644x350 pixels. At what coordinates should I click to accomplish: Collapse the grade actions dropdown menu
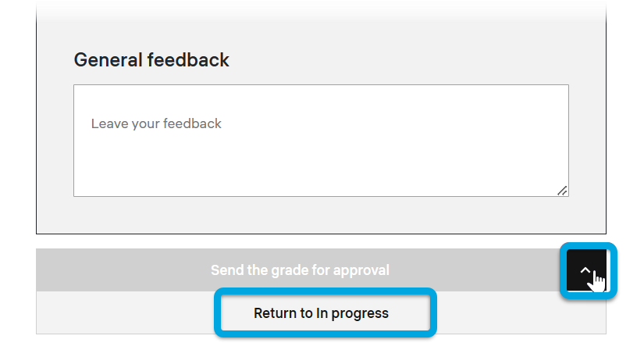[587, 270]
